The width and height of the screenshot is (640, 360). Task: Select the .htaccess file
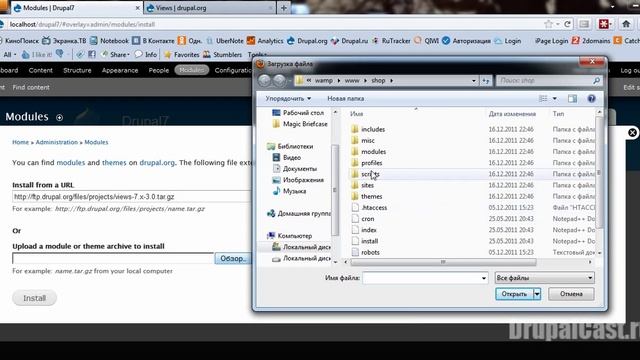(x=374, y=208)
